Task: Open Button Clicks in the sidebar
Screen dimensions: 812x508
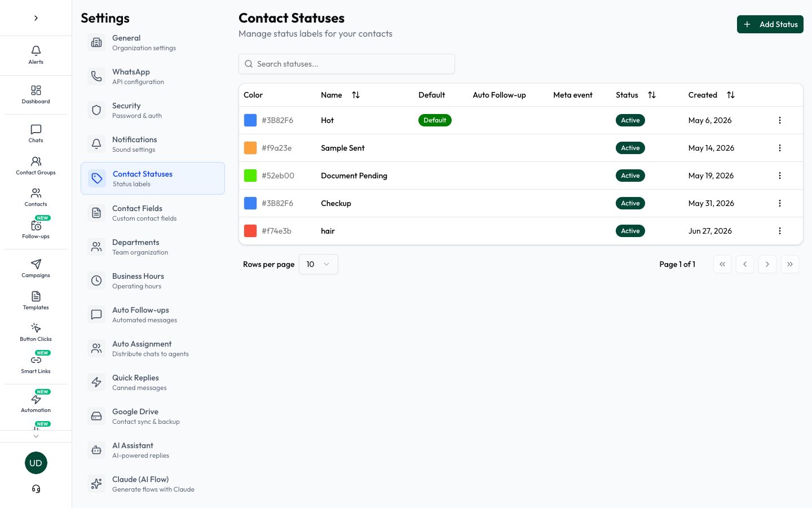Action: pyautogui.click(x=36, y=332)
